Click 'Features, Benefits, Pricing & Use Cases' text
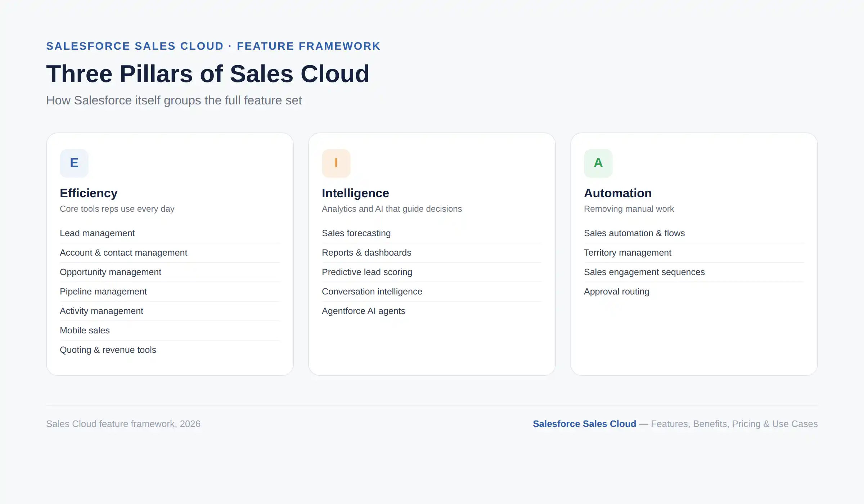The width and height of the screenshot is (864, 504). [734, 424]
